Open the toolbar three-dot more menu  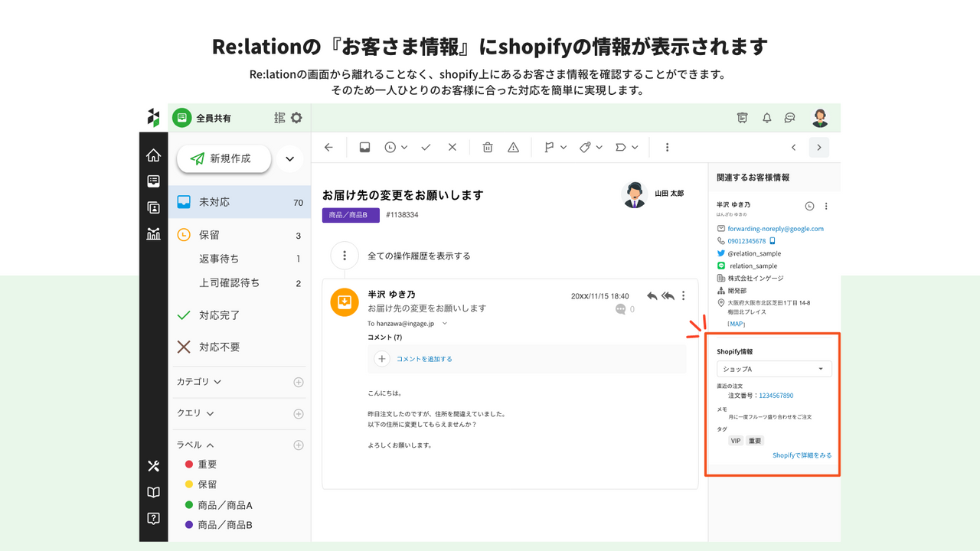point(667,147)
